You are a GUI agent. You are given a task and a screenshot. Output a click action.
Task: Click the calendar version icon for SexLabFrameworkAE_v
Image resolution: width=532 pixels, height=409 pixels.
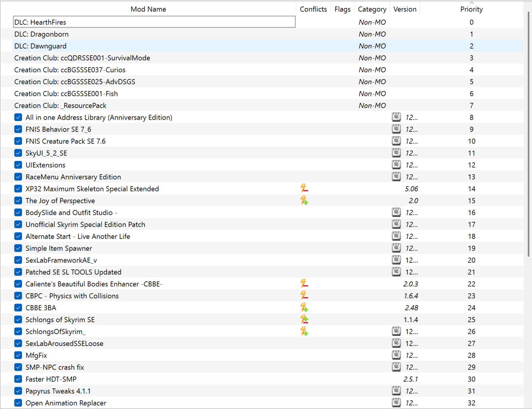pos(396,260)
